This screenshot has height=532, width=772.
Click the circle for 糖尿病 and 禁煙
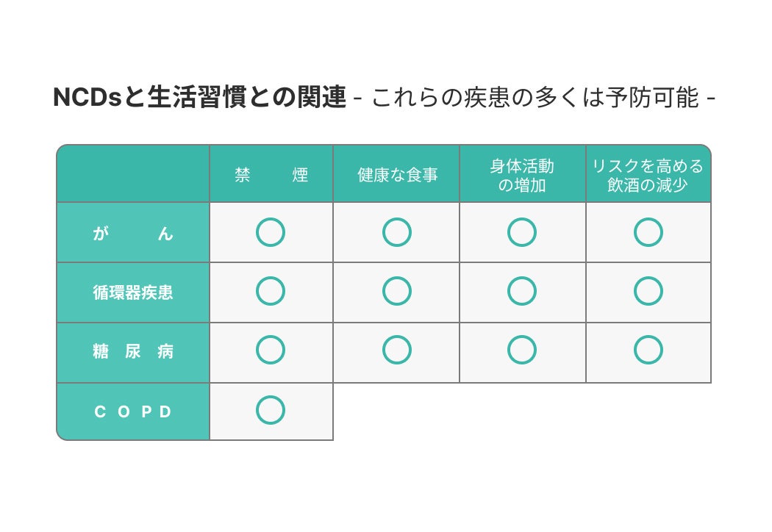(271, 351)
